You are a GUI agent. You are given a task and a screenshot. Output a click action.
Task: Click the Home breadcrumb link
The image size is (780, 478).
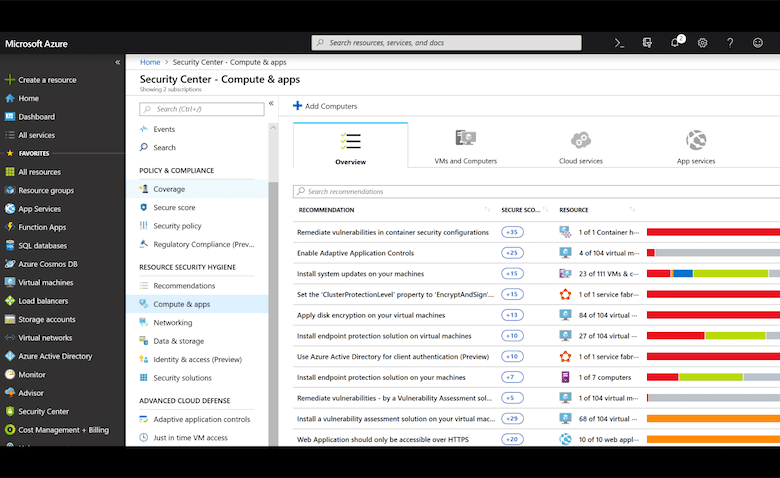coord(150,62)
